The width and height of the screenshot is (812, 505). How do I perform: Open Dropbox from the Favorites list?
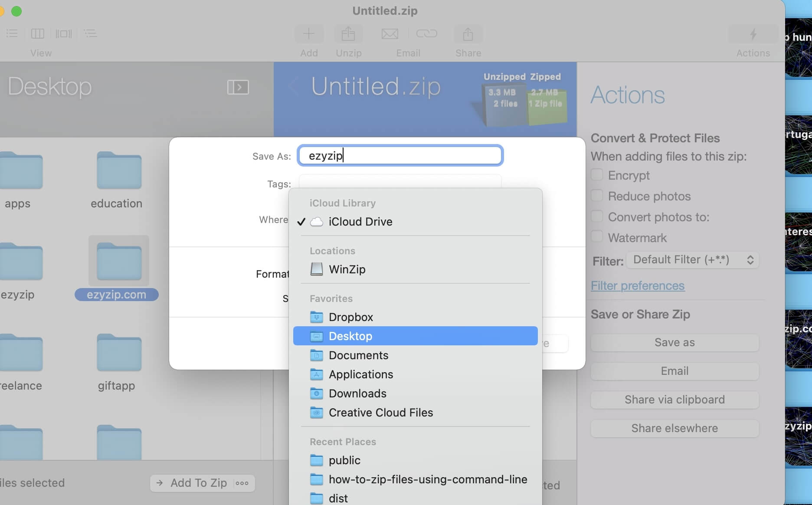click(350, 317)
